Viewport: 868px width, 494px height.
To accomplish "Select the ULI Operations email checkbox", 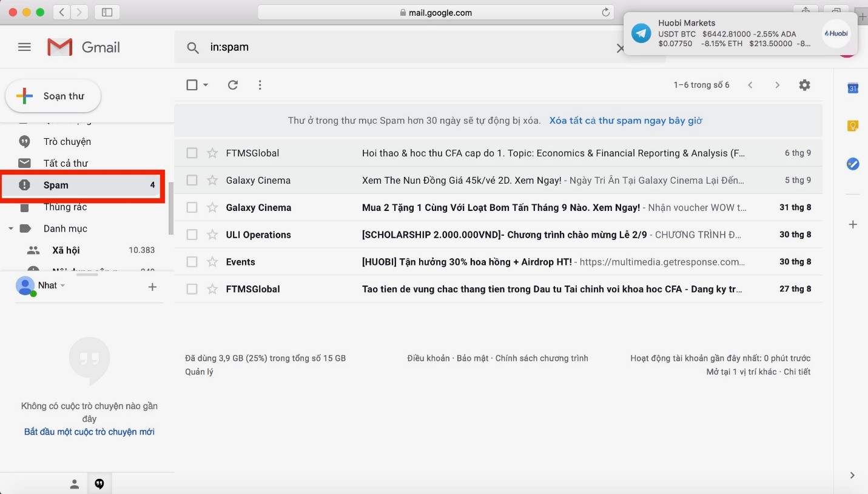I will click(x=192, y=235).
